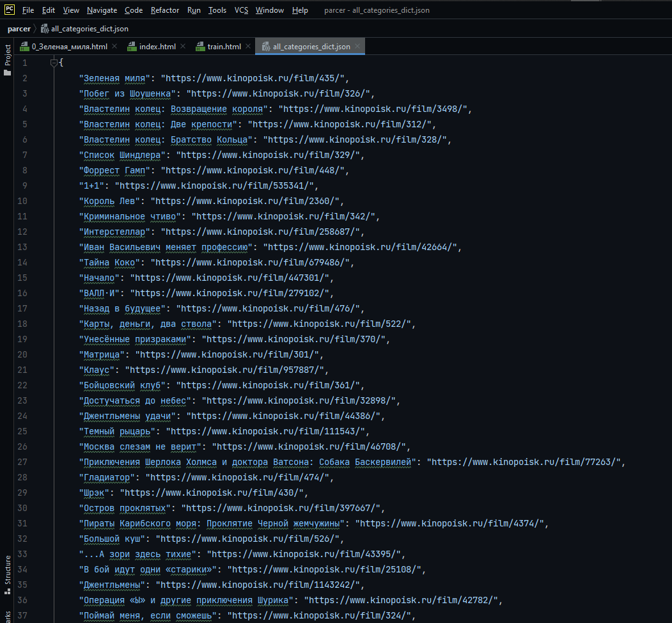Image resolution: width=672 pixels, height=623 pixels.
Task: Close the index.html tab
Action: (183, 46)
